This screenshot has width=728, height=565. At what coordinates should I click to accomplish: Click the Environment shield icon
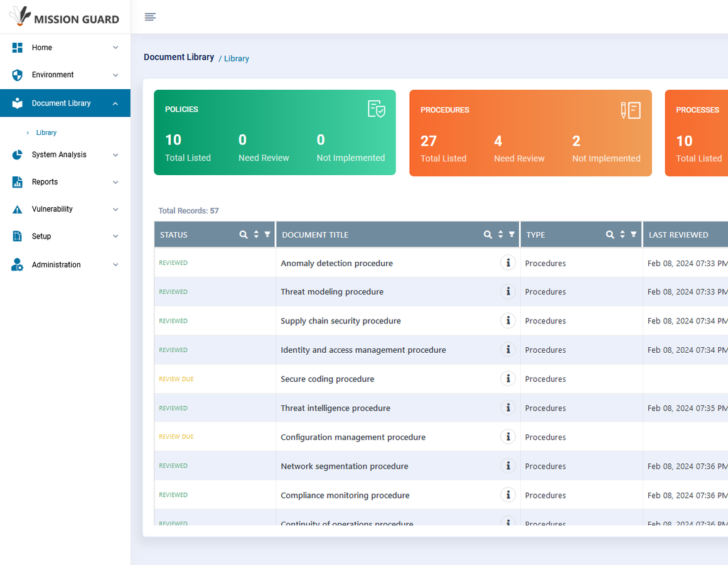pyautogui.click(x=17, y=75)
